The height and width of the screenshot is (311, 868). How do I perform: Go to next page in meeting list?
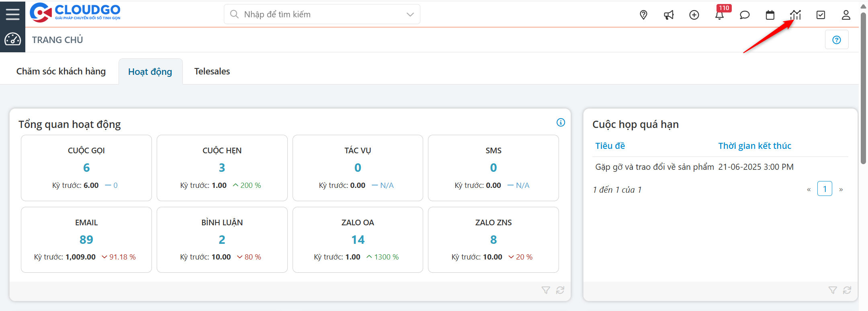point(841,189)
